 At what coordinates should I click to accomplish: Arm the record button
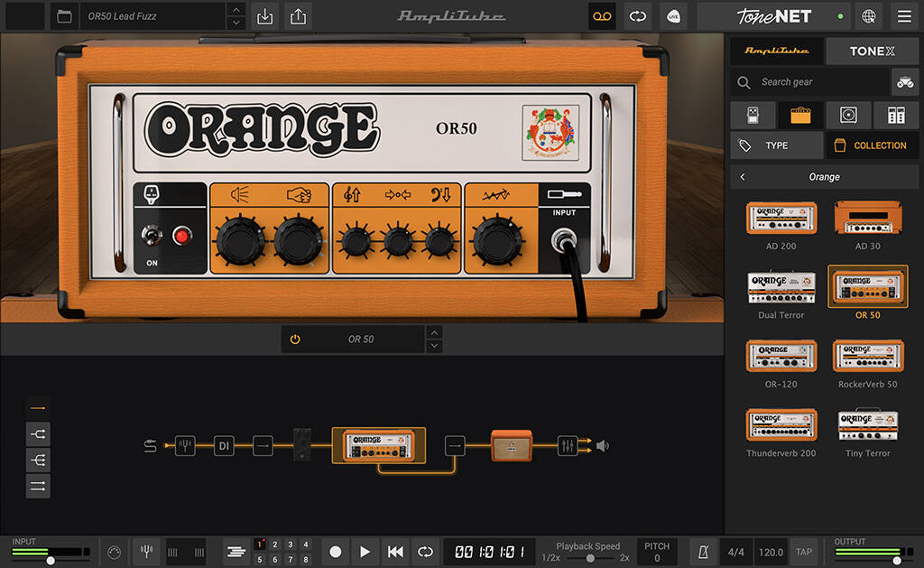point(335,551)
